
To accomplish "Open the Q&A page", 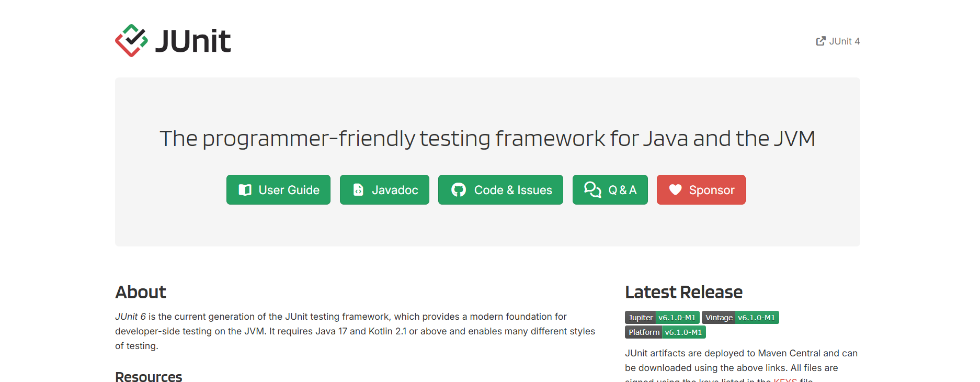I will (622, 190).
